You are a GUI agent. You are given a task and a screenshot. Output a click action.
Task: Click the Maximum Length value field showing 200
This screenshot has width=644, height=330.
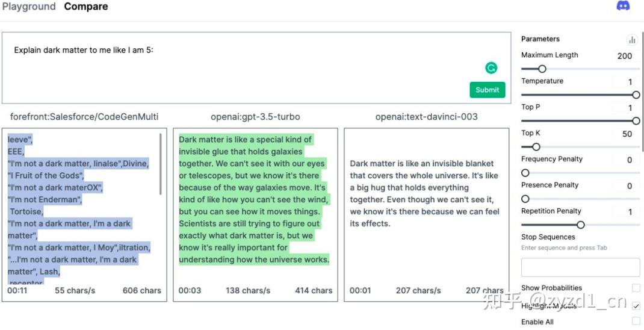click(x=624, y=56)
